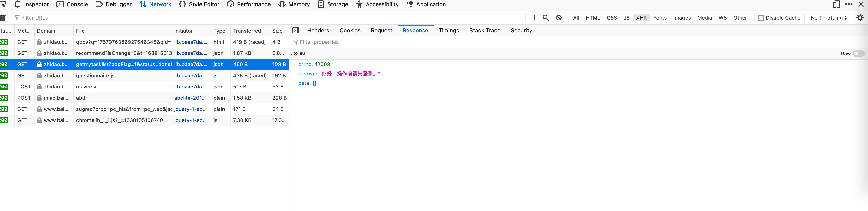Pause network traffic recording

(x=533, y=17)
